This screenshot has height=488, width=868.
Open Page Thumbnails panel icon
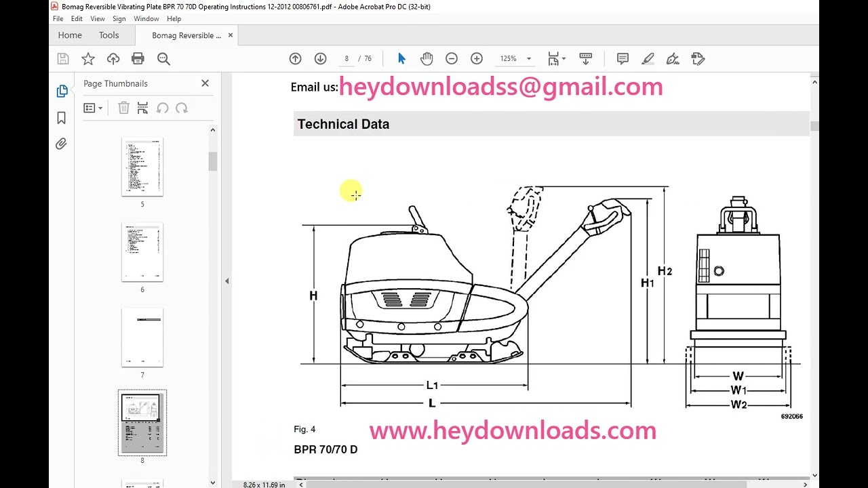click(x=62, y=91)
